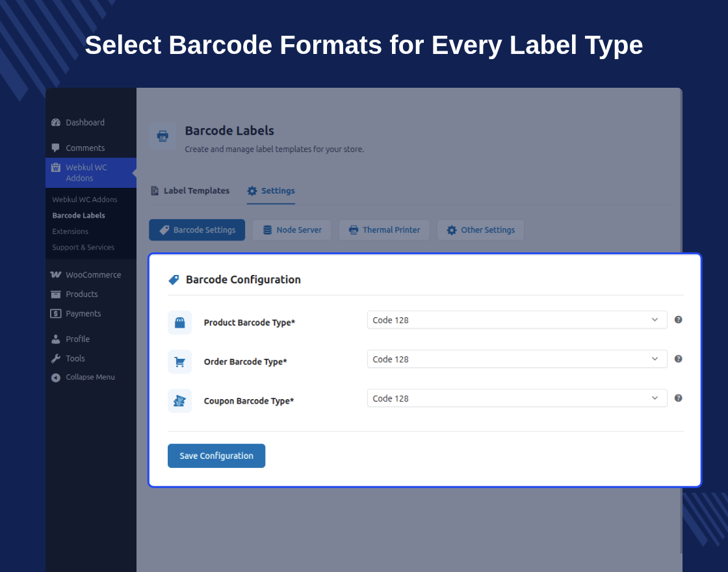Select the Thermal Printer sub-tab

[384, 230]
